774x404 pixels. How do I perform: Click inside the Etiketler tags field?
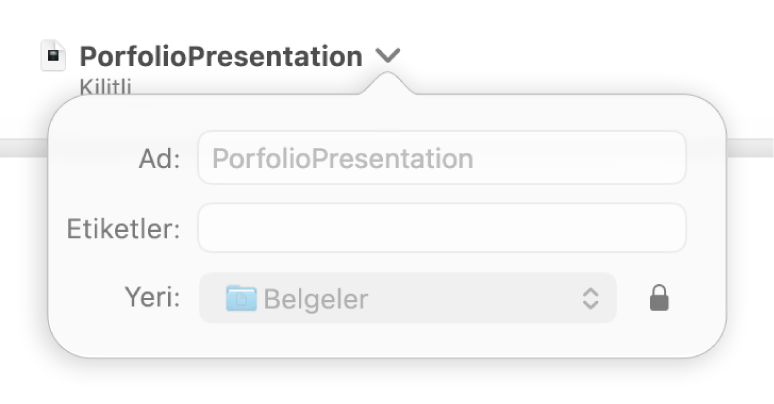point(442,228)
